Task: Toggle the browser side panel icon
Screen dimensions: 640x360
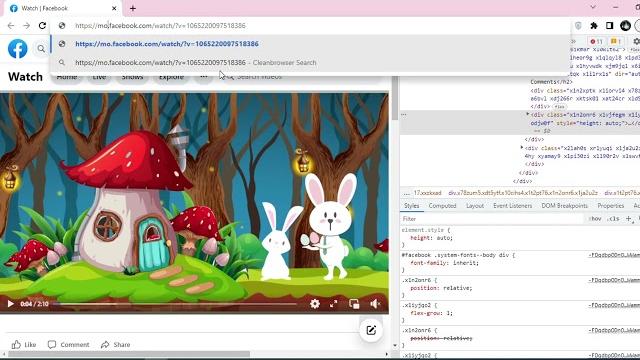Action: pyautogui.click(x=609, y=26)
